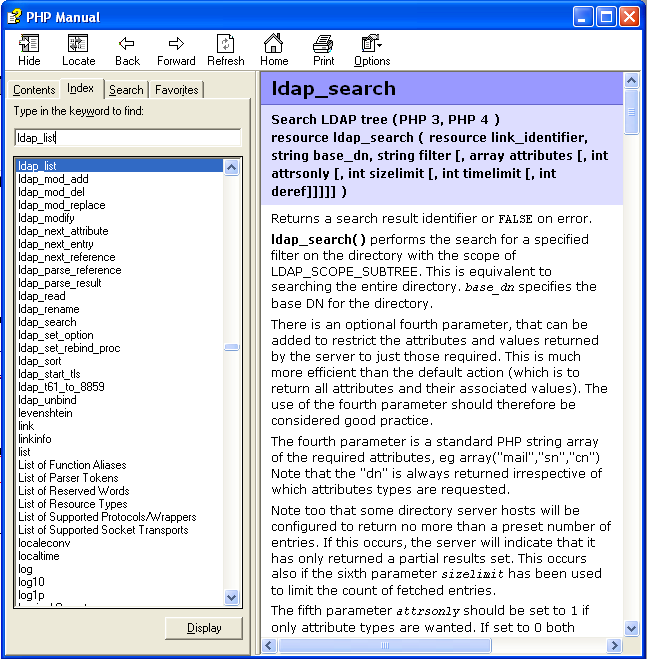Select ldap_parse_reference index entry
The width and height of the screenshot is (647, 659).
[x=70, y=270]
